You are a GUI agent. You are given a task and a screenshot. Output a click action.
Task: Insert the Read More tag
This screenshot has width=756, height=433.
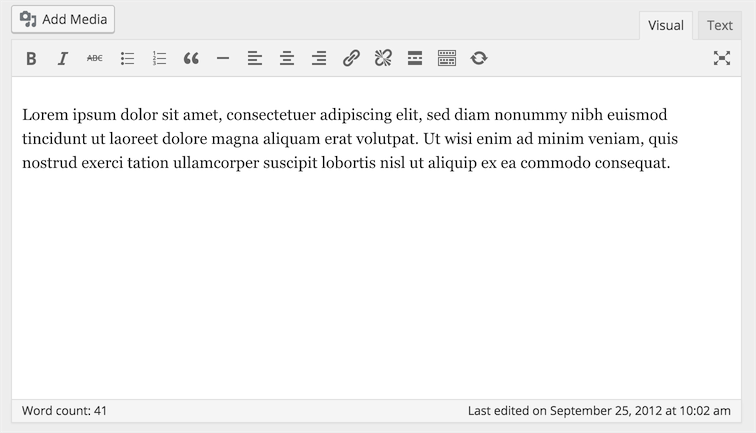(x=415, y=59)
